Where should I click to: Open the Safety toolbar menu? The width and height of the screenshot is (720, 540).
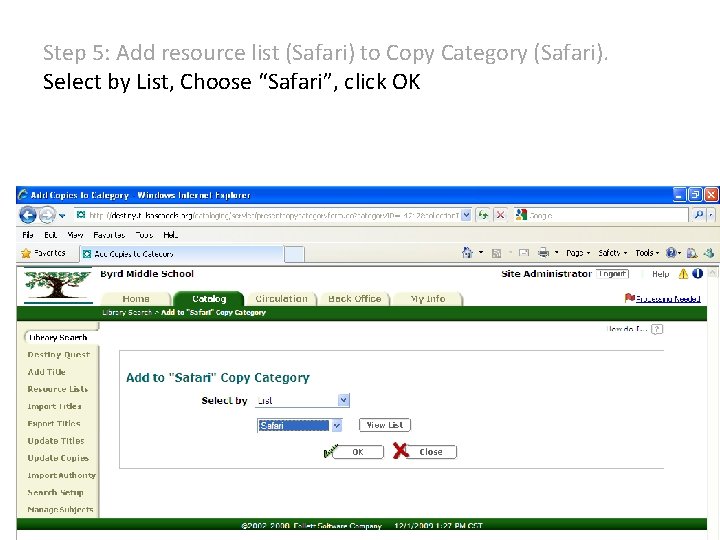tap(613, 253)
